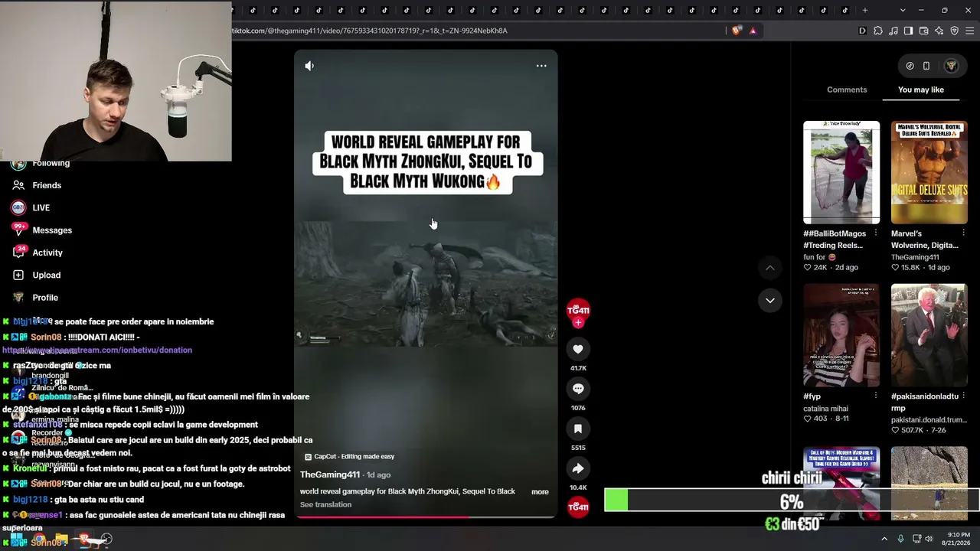Click the phone app icon in top pill

[926, 66]
